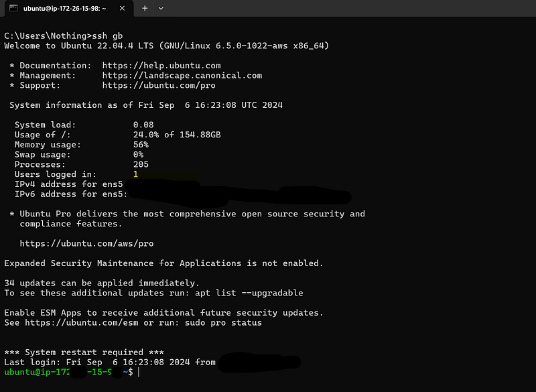Click the green ubuntu@ip prompt text
The height and width of the screenshot is (392, 536).
pos(63,372)
